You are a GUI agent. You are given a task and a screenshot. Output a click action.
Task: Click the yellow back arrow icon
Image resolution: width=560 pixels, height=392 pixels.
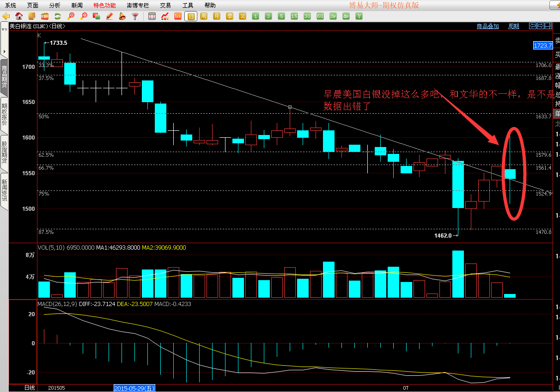tap(6, 16)
